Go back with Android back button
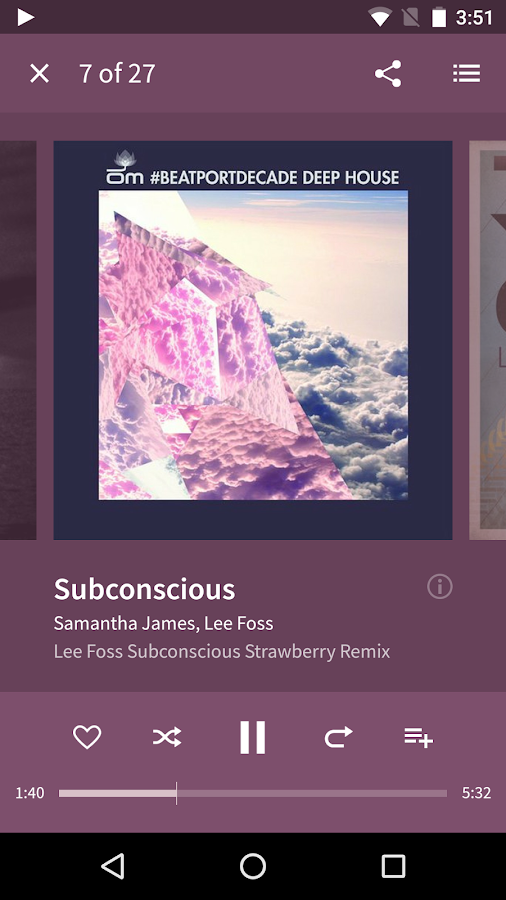Screen dimensions: 506x900 pos(113,866)
